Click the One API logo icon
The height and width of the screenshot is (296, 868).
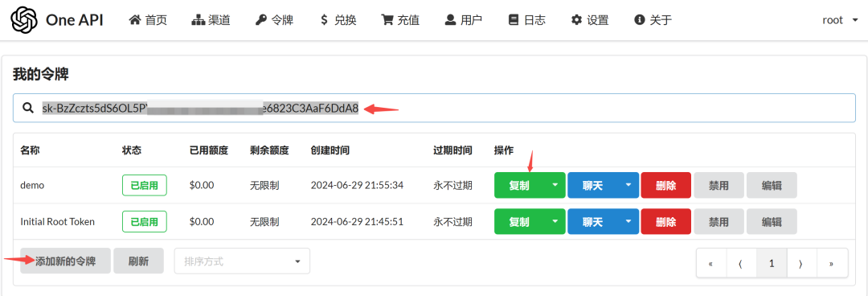[x=24, y=20]
